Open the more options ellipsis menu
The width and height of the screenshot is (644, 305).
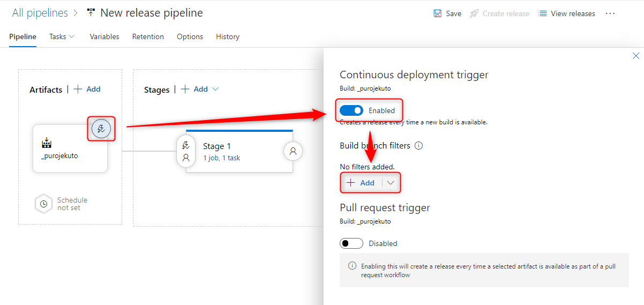610,13
